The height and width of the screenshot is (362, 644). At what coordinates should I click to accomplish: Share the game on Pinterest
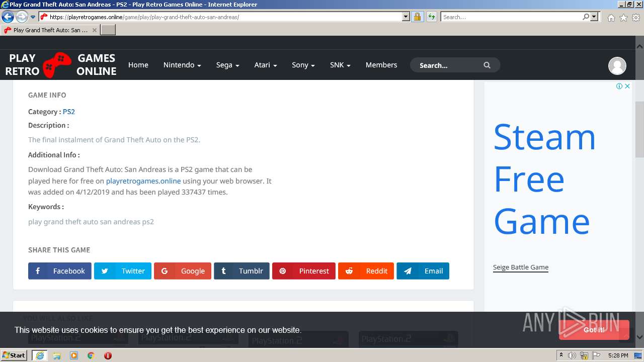coord(304,271)
